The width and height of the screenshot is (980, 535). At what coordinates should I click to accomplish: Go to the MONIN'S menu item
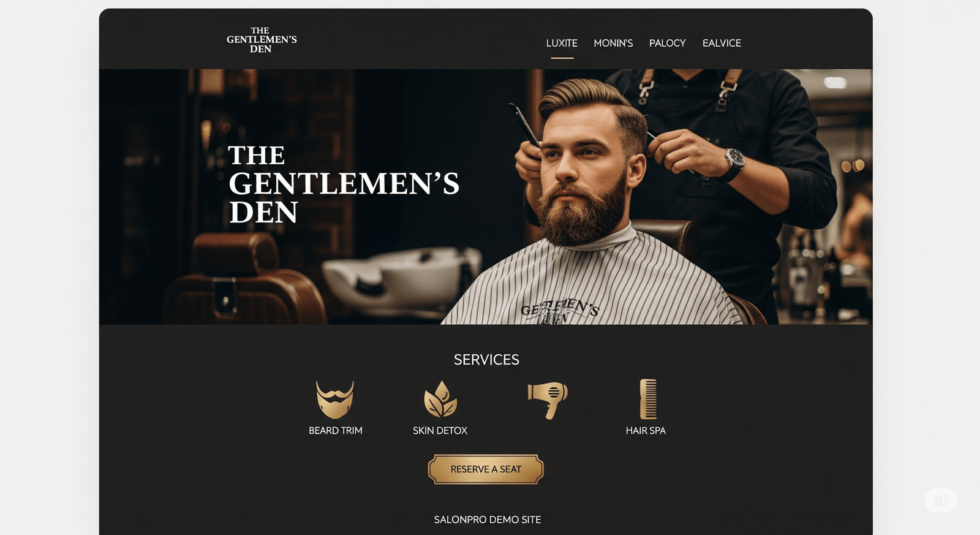click(613, 43)
